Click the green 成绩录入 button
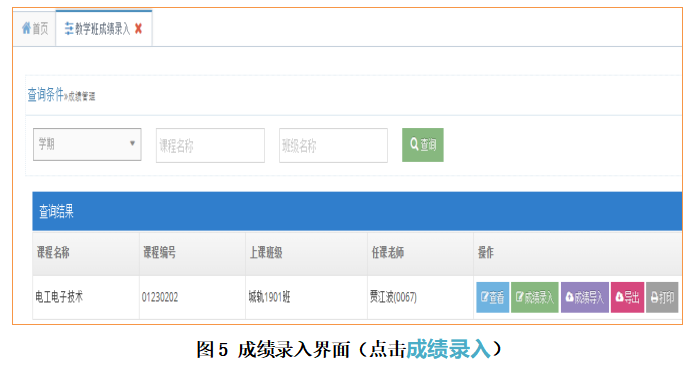 pyautogui.click(x=535, y=297)
